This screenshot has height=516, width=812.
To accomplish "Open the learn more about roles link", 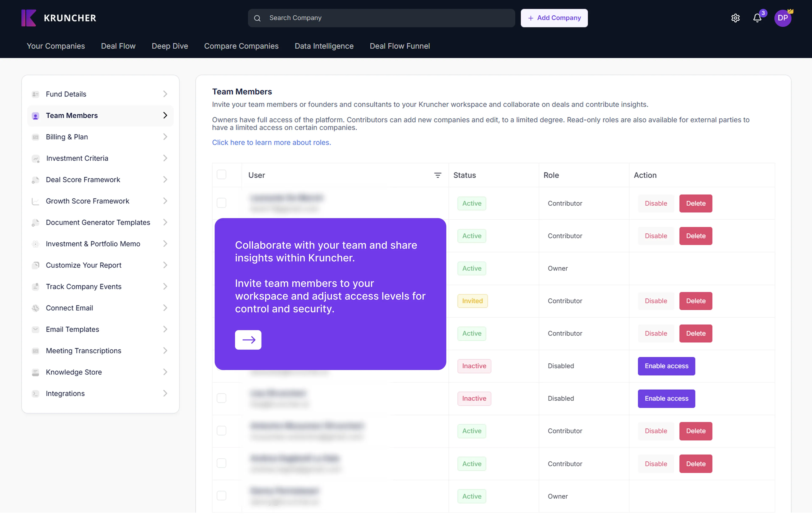I will coord(272,142).
